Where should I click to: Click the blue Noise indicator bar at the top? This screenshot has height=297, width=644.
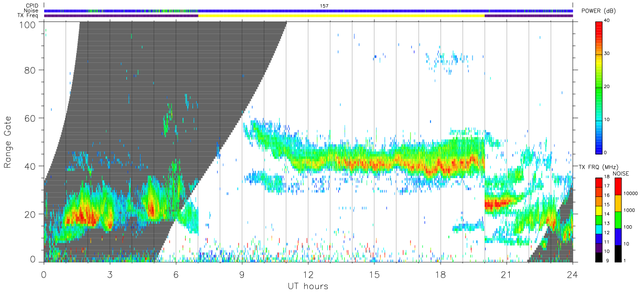[308, 10]
